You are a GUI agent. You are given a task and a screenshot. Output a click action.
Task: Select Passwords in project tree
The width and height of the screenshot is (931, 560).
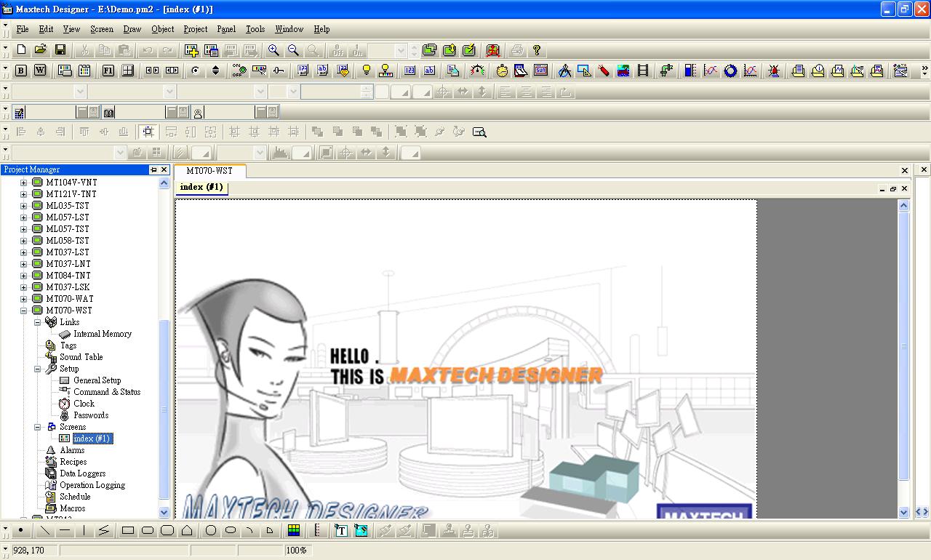[91, 415]
